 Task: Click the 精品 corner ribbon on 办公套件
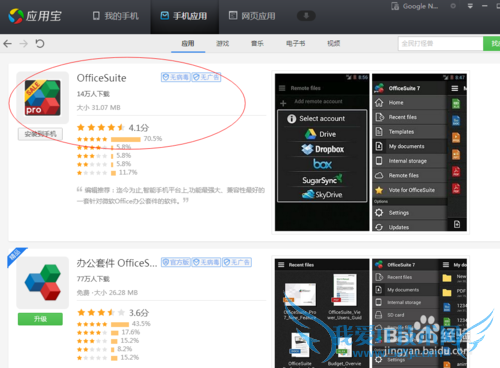click(x=16, y=256)
